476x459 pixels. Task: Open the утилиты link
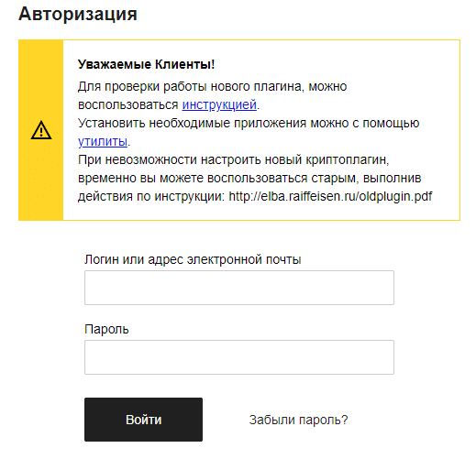click(103, 141)
